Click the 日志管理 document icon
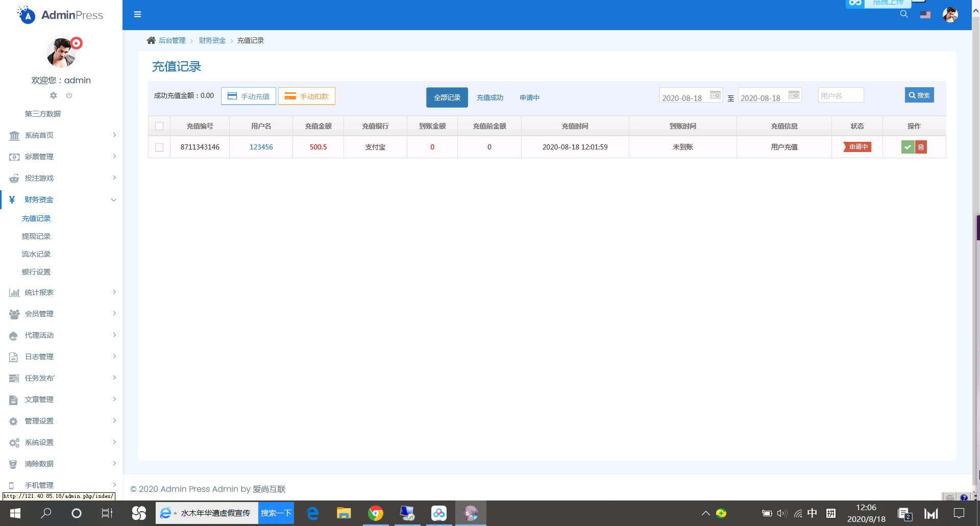980x526 pixels. pyautogui.click(x=14, y=357)
